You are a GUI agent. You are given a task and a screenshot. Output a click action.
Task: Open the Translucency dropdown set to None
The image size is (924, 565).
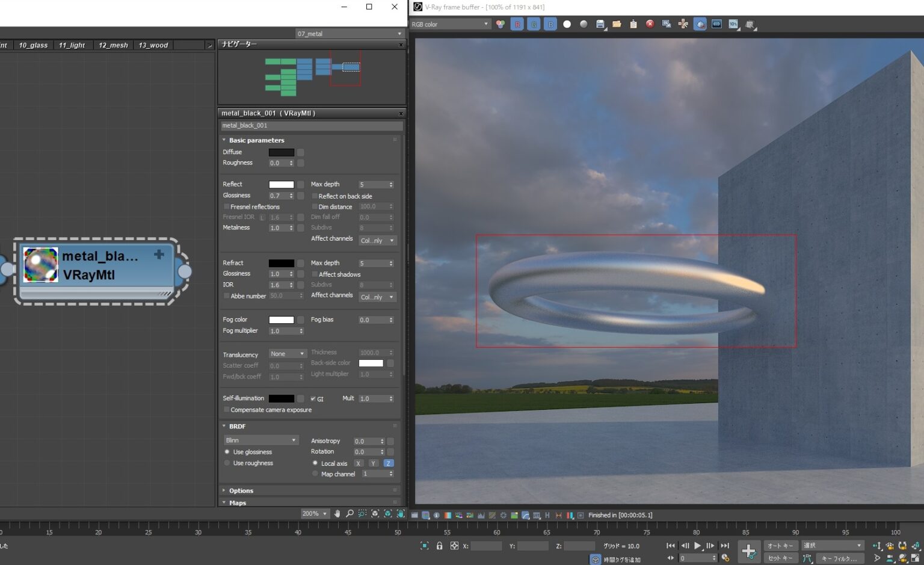tap(287, 354)
